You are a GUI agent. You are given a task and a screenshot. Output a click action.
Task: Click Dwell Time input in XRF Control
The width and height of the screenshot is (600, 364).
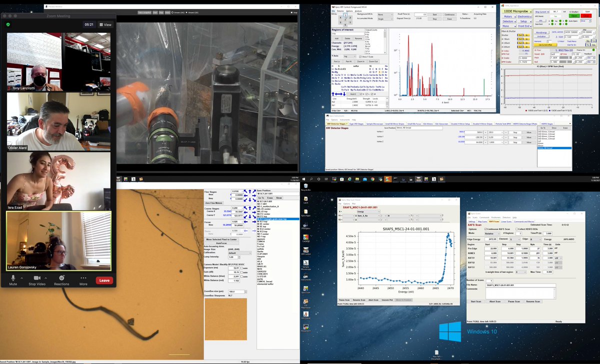[x=420, y=14]
